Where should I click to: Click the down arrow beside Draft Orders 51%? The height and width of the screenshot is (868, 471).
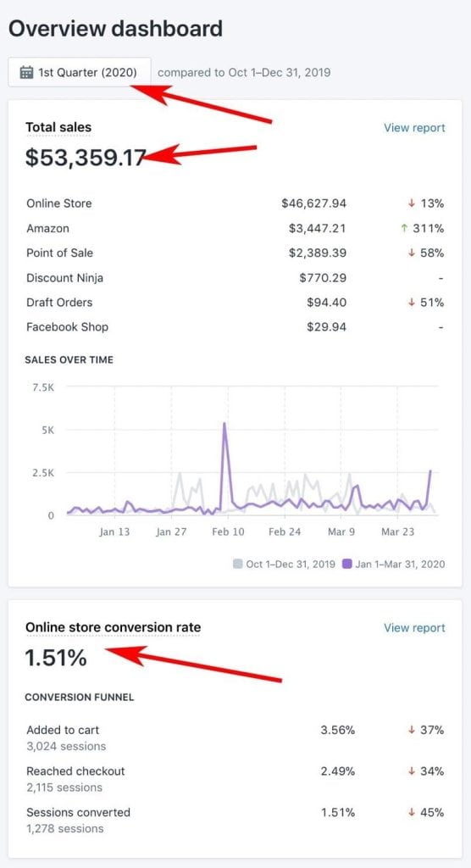tap(411, 303)
